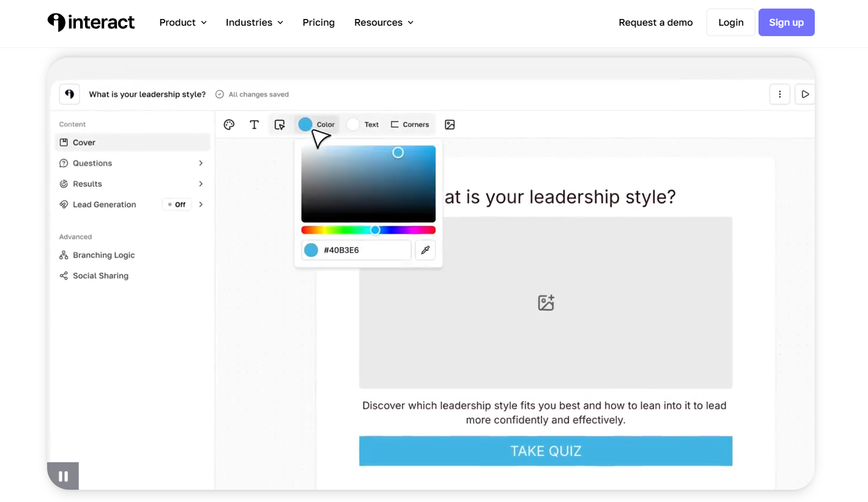Pause the demo video
The width and height of the screenshot is (868, 502).
coord(63,476)
